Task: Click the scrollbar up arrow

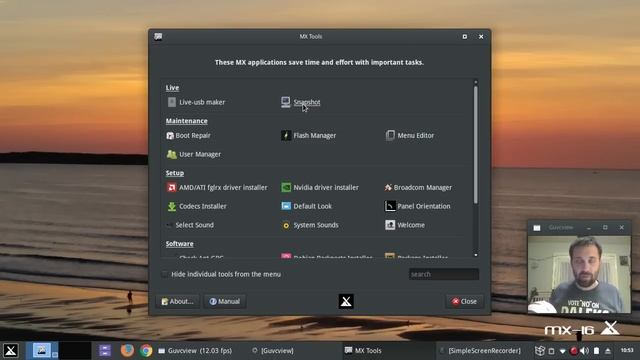Action: [x=476, y=82]
